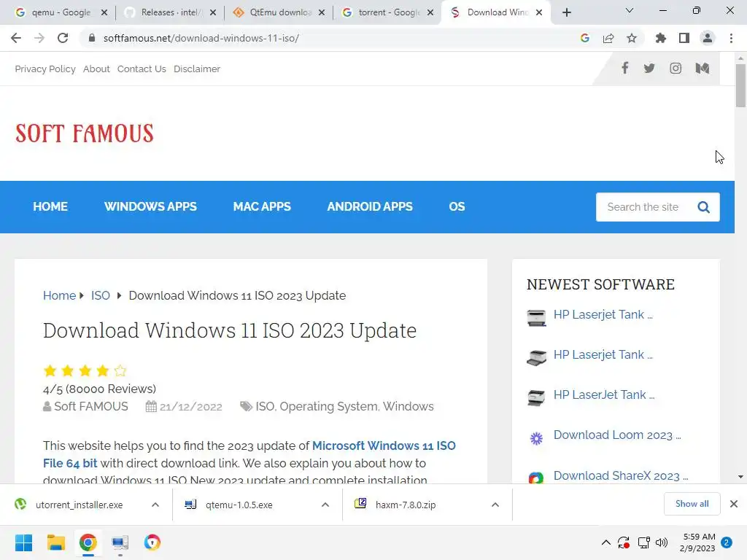Screen dimensions: 747x560
Task: Open OS menu item
Action: click(457, 206)
